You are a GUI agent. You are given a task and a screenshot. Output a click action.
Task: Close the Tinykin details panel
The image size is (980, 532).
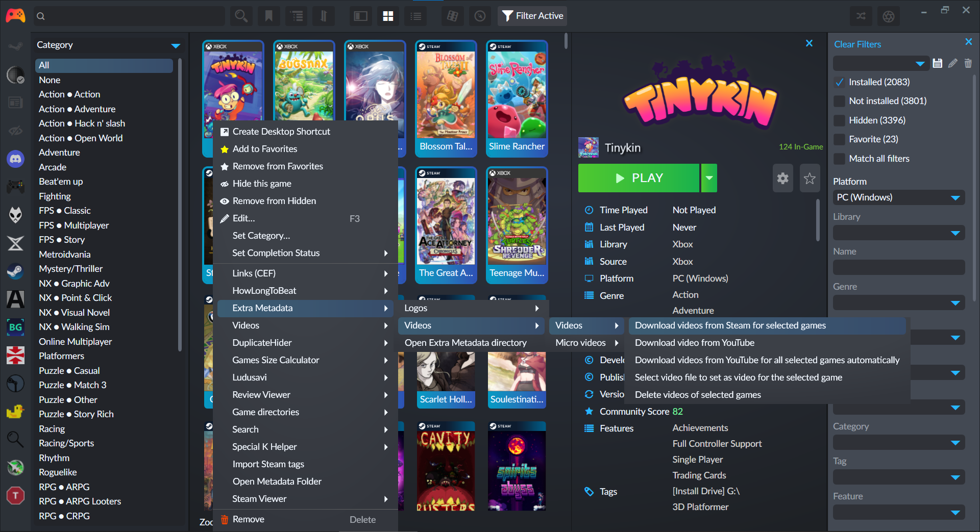(809, 43)
